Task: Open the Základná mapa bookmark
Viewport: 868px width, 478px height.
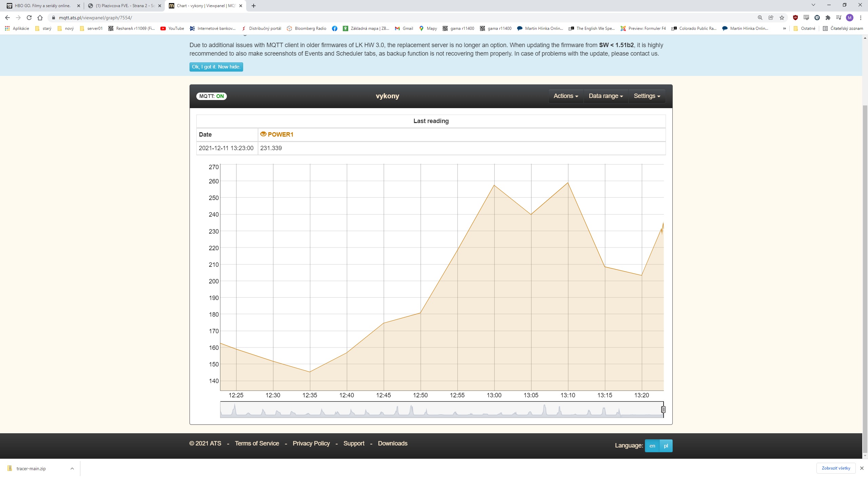Action: coord(366,28)
